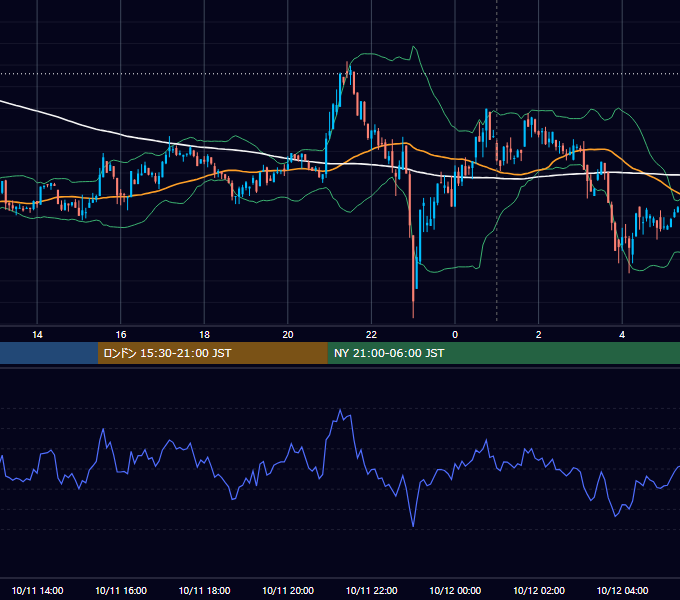Click the hour label 20 on upper axis

[288, 335]
